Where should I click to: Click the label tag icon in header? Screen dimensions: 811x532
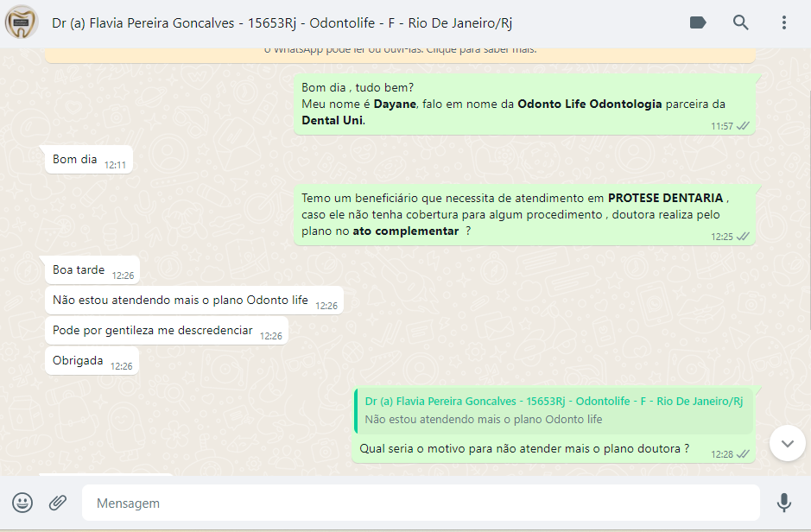[698, 22]
